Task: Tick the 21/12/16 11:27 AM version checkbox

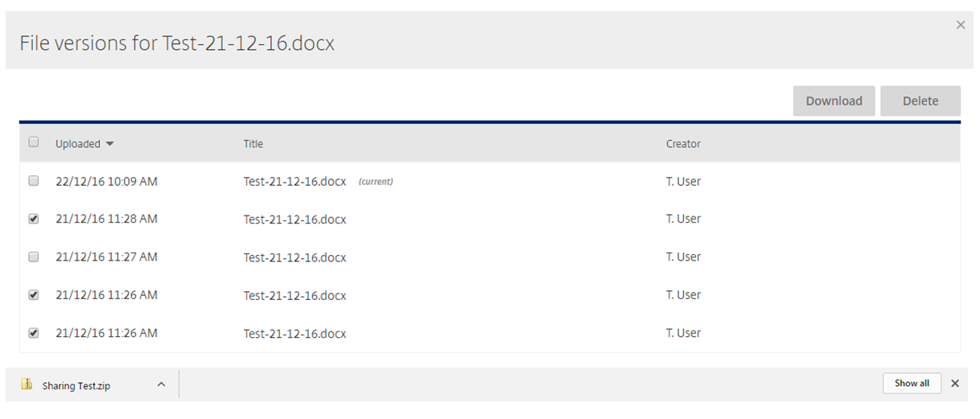Action: click(34, 257)
